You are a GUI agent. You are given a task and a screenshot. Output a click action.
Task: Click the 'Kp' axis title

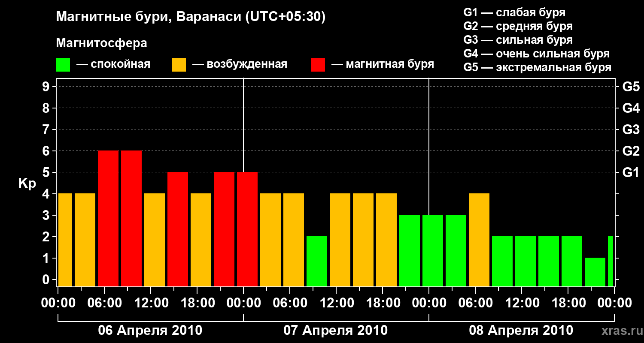pos(27,184)
